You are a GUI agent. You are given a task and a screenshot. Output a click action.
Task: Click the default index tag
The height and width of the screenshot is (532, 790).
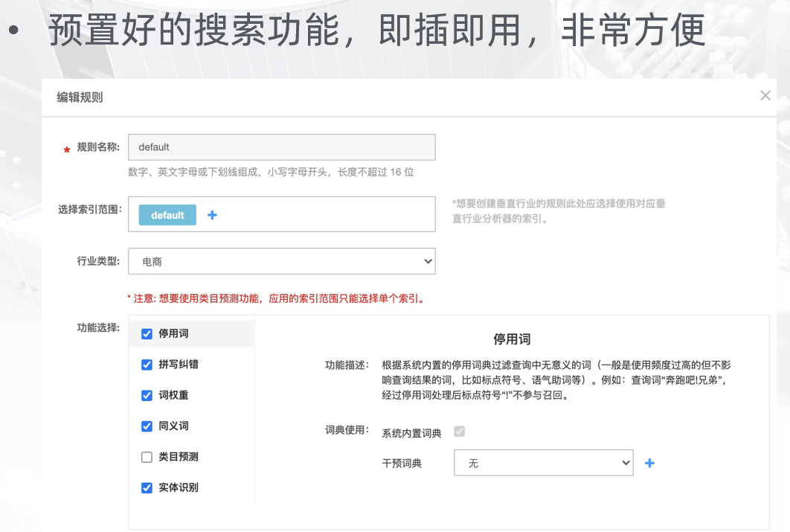pyautogui.click(x=167, y=215)
